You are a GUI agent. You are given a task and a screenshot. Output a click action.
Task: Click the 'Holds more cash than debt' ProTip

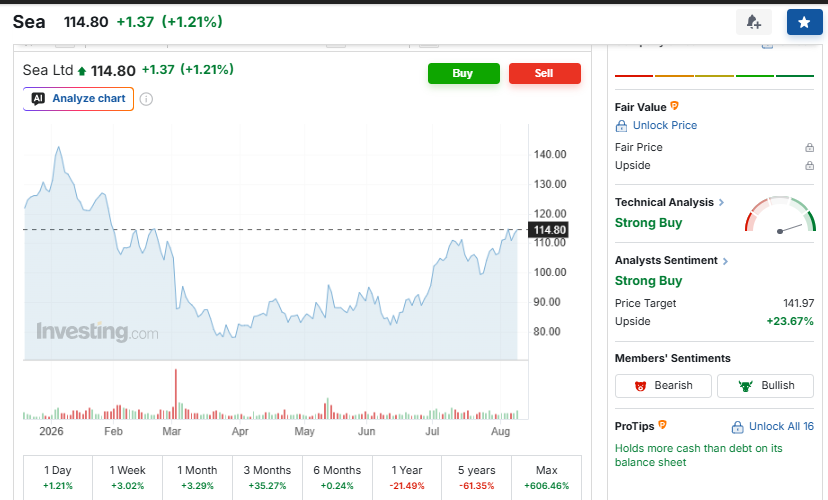tap(698, 455)
